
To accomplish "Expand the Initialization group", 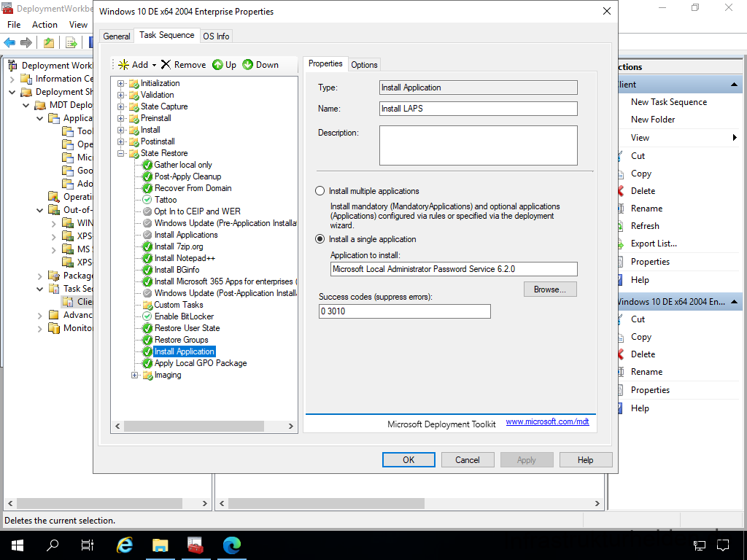I will 121,83.
